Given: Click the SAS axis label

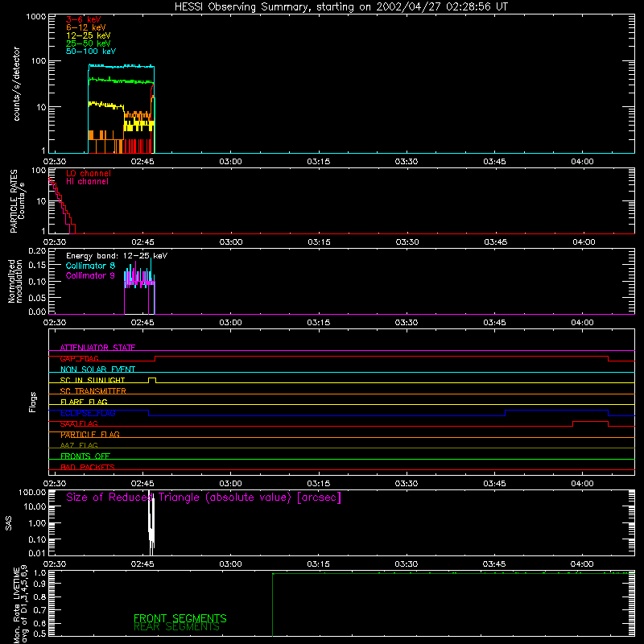Looking at the screenshot, I should pos(9,523).
